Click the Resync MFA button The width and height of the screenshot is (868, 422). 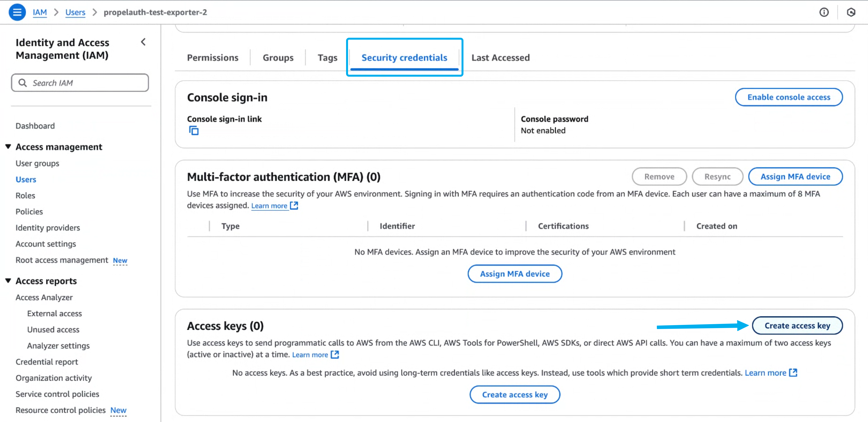(x=717, y=176)
